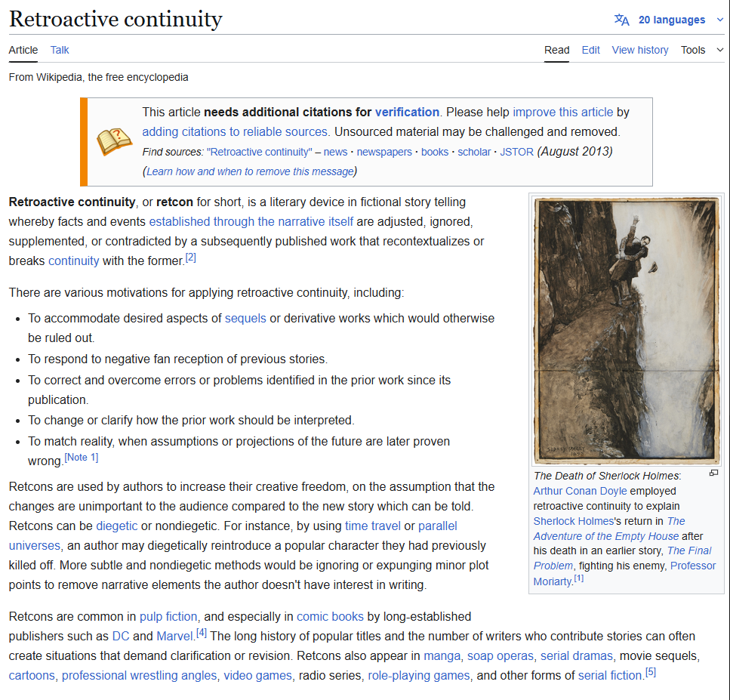Click the improve this article link
The width and height of the screenshot is (730, 700).
(563, 113)
